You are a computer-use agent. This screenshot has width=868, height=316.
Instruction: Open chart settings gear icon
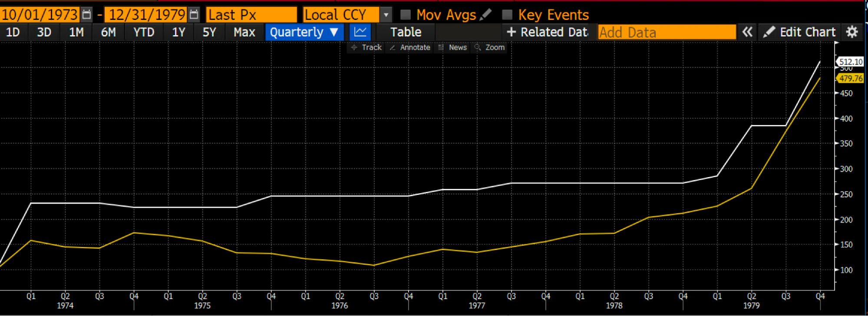click(852, 32)
